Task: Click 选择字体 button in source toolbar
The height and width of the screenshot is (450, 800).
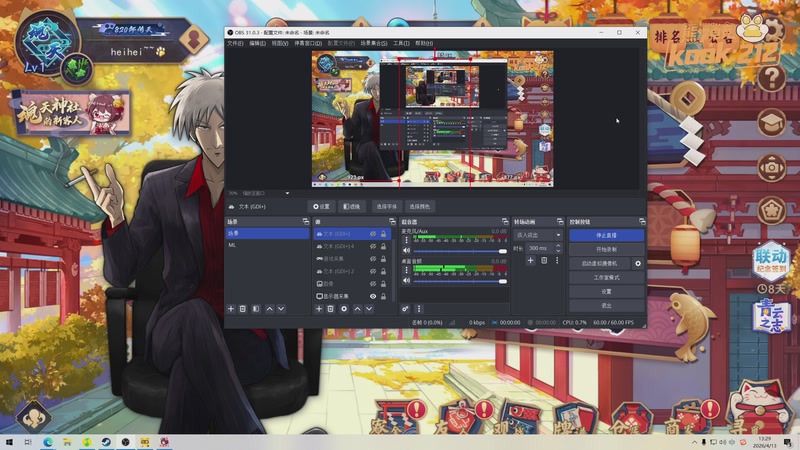Action: 386,207
